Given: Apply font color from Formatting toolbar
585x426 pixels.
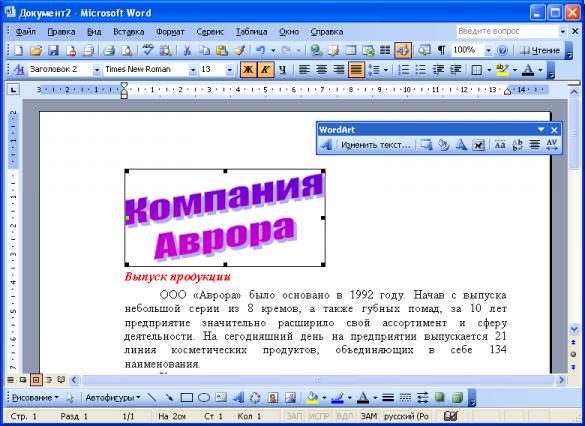Looking at the screenshot, I should coord(528,70).
